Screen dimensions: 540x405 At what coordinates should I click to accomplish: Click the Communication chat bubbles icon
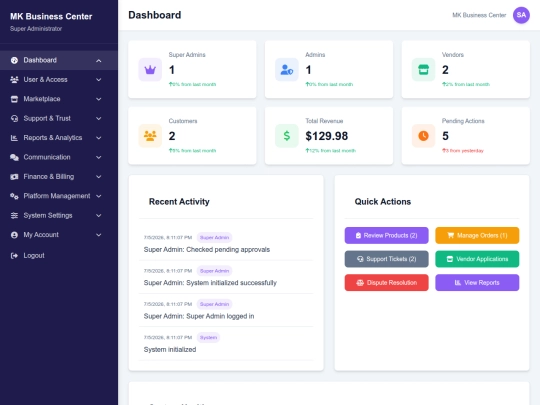[x=14, y=157]
